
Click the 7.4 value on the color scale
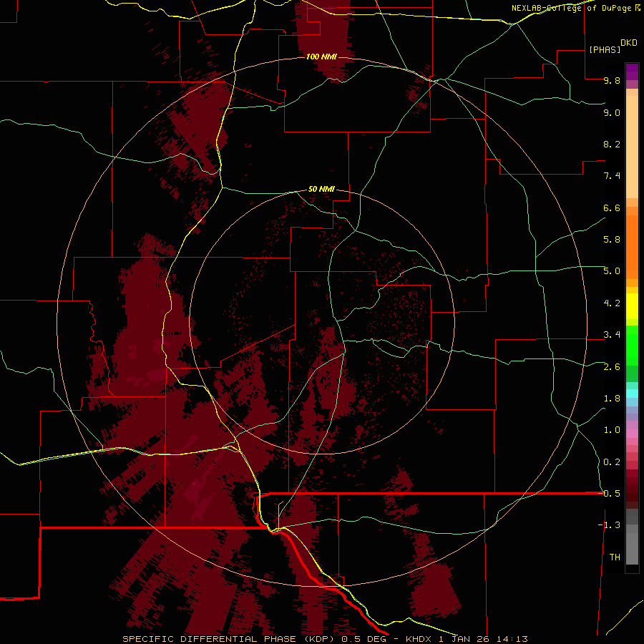(612, 176)
